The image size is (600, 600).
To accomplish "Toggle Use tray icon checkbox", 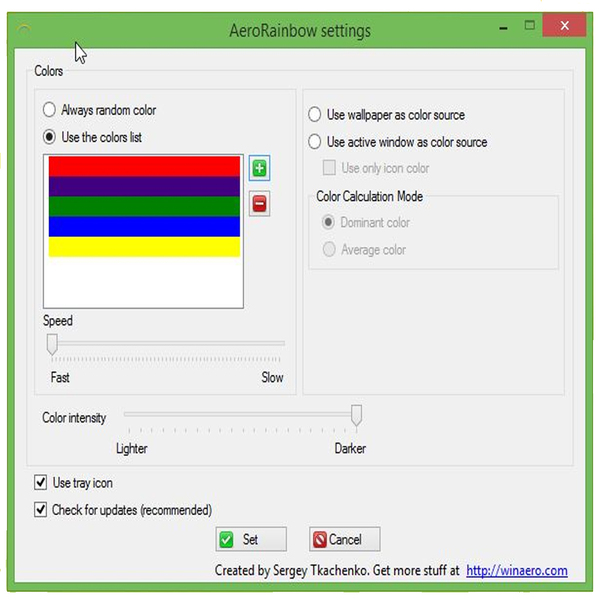I will click(41, 483).
